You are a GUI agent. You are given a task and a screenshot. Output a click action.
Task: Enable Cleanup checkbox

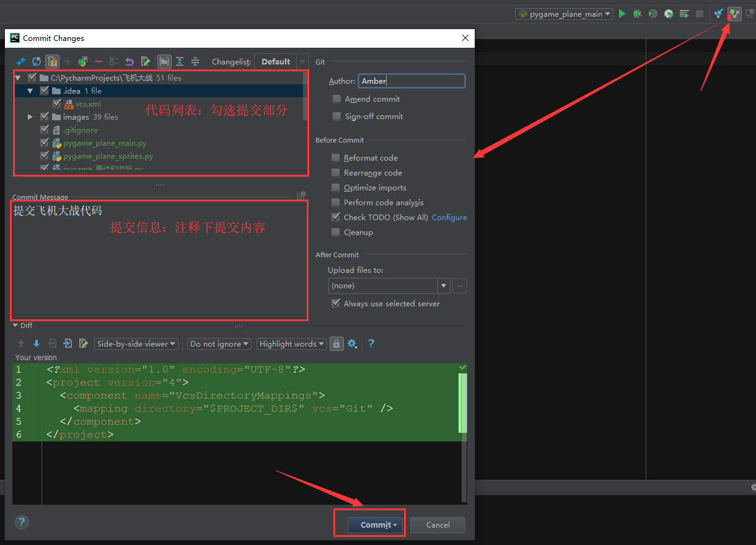335,232
